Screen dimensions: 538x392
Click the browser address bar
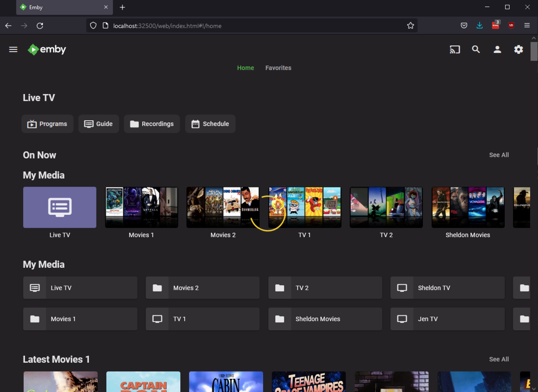[251, 26]
